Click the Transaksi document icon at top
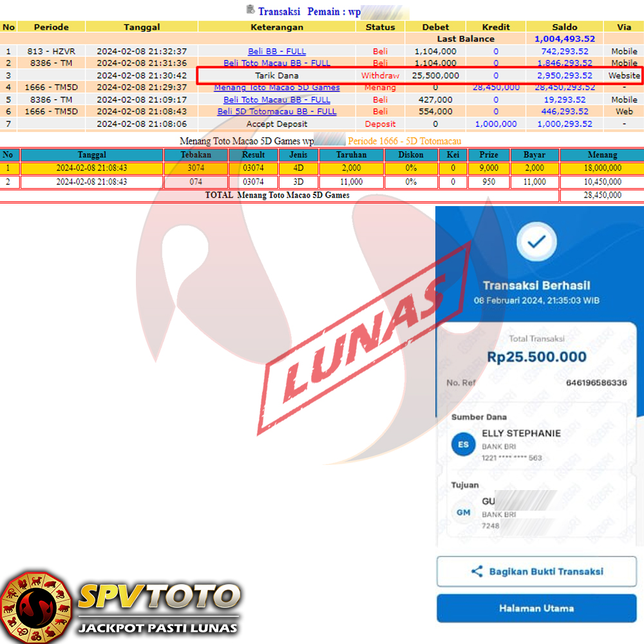The height and width of the screenshot is (644, 644). point(251,10)
